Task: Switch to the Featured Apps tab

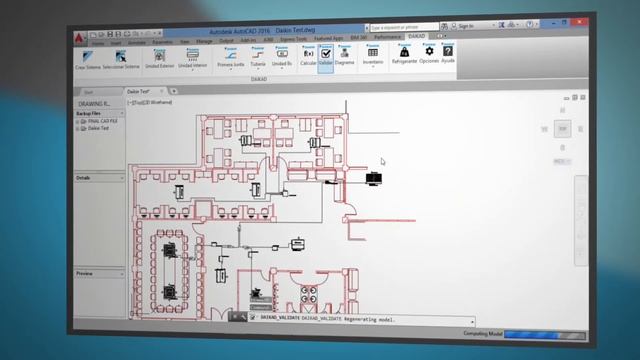Action: click(x=329, y=38)
